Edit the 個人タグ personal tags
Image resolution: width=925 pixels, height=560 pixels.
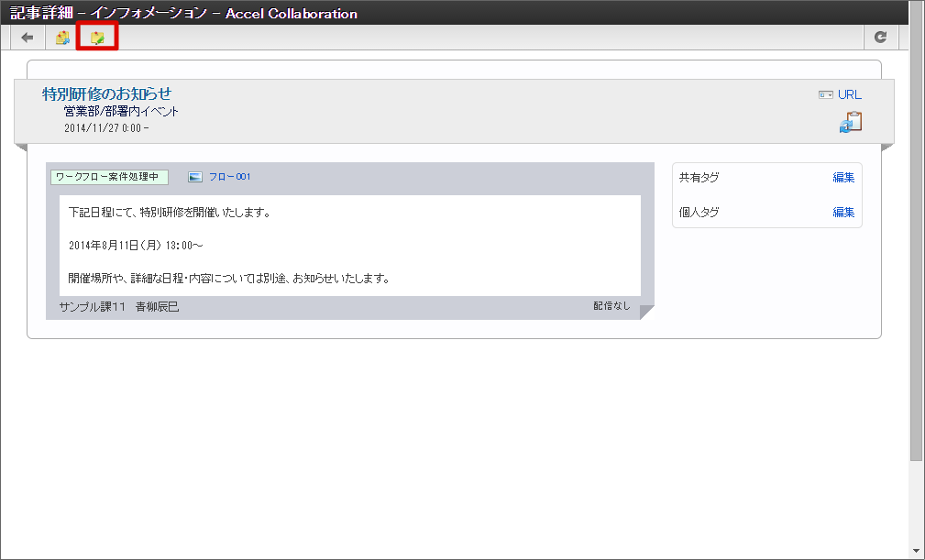[842, 212]
